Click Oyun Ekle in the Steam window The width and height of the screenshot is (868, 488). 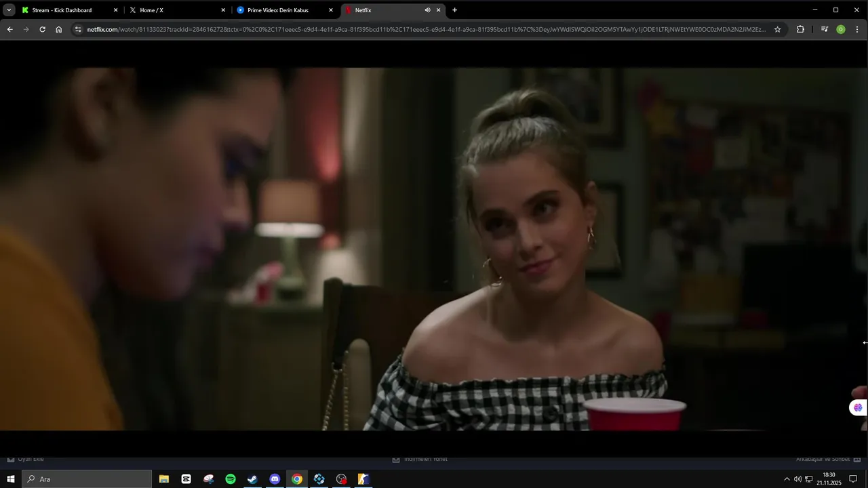point(26,460)
